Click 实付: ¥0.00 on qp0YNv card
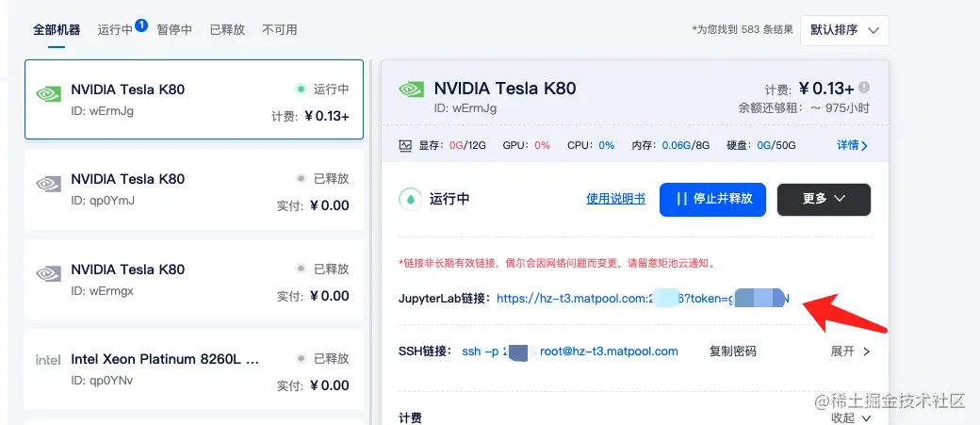This screenshot has height=425, width=980. [x=313, y=385]
